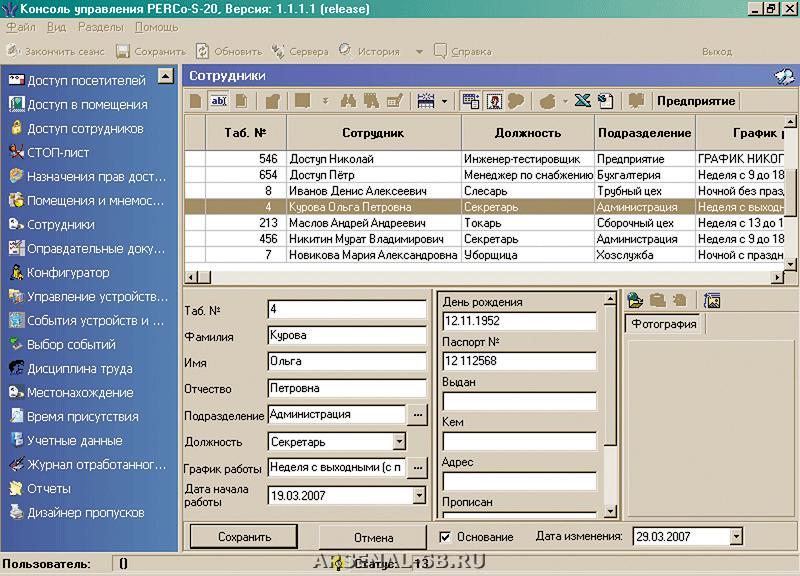Screen dimensions: 800x576
Task: Open 'Отчеты' section in sidebar
Action: [48, 489]
